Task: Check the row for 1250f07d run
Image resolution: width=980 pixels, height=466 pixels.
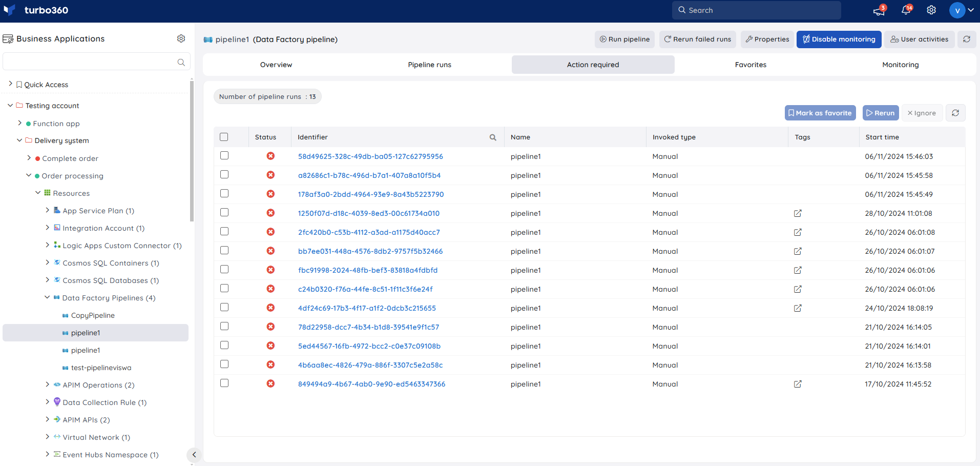Action: (224, 212)
